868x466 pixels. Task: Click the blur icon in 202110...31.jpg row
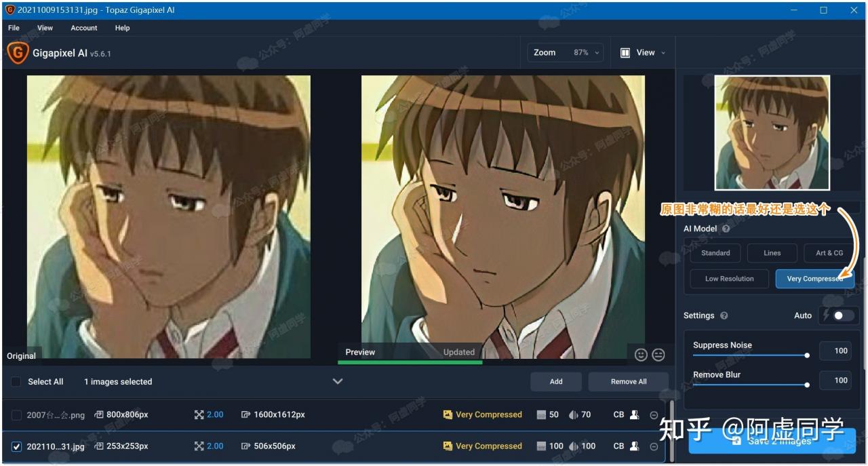coord(573,446)
